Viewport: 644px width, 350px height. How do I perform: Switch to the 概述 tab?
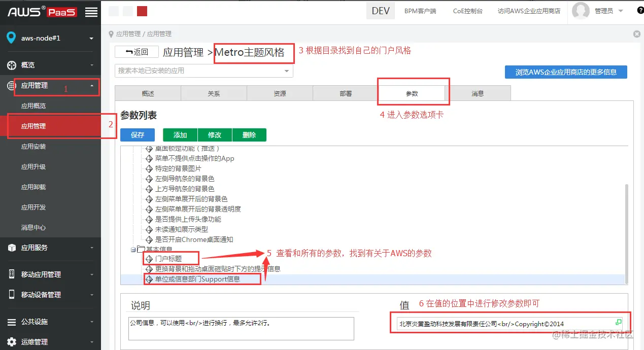pos(148,93)
